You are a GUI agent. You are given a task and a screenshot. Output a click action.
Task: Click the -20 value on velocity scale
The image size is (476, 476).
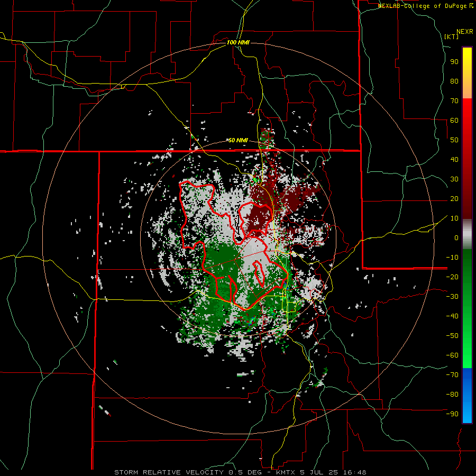(x=452, y=277)
